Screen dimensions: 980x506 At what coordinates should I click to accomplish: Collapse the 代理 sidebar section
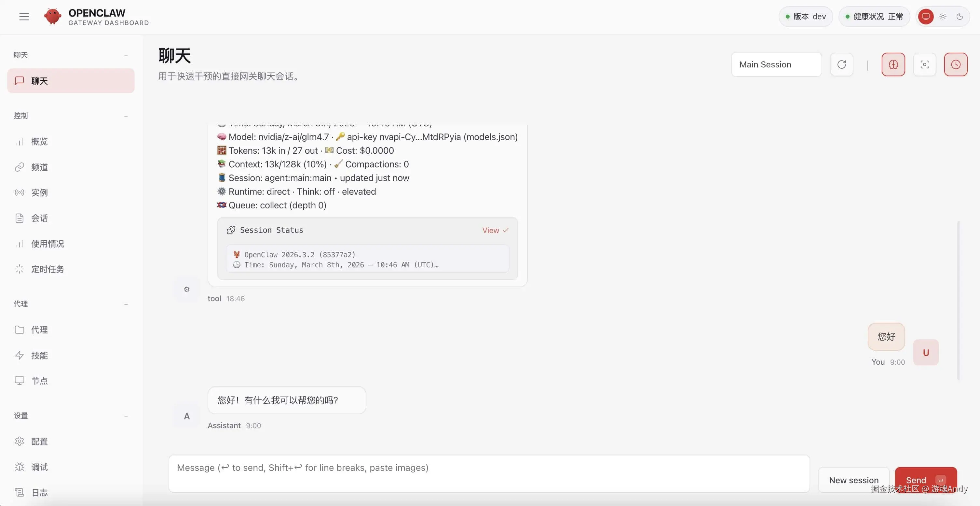pos(126,304)
